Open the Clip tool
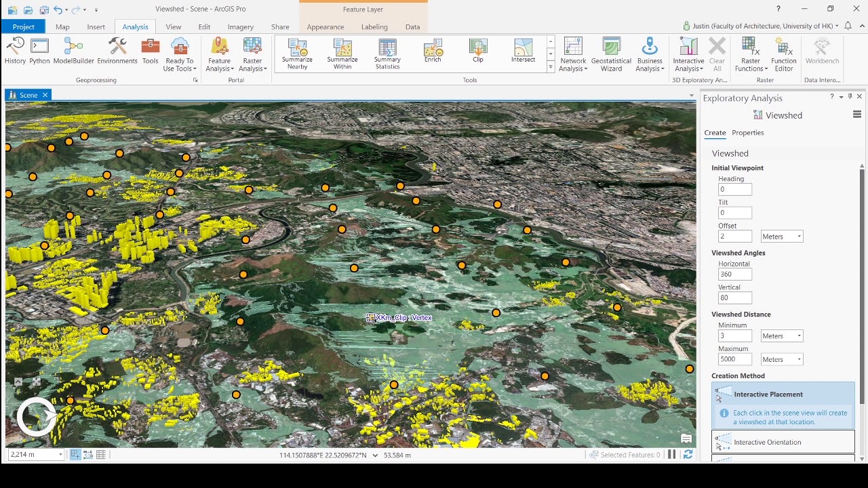Viewport: 868px width, 488px height. coord(478,51)
